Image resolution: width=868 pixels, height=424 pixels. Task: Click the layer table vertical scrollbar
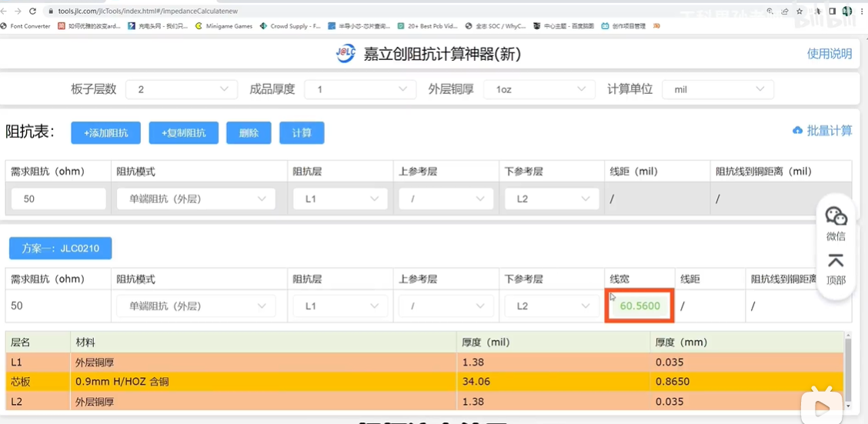(x=848, y=371)
